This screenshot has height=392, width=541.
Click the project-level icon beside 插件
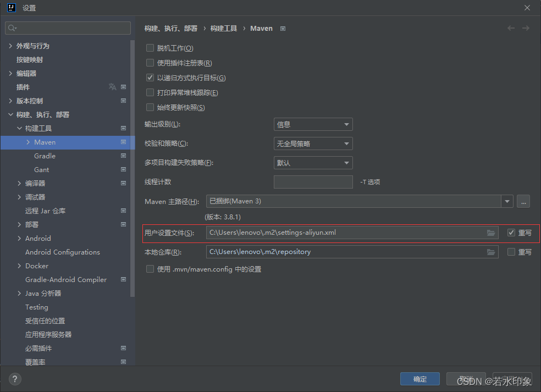[123, 87]
